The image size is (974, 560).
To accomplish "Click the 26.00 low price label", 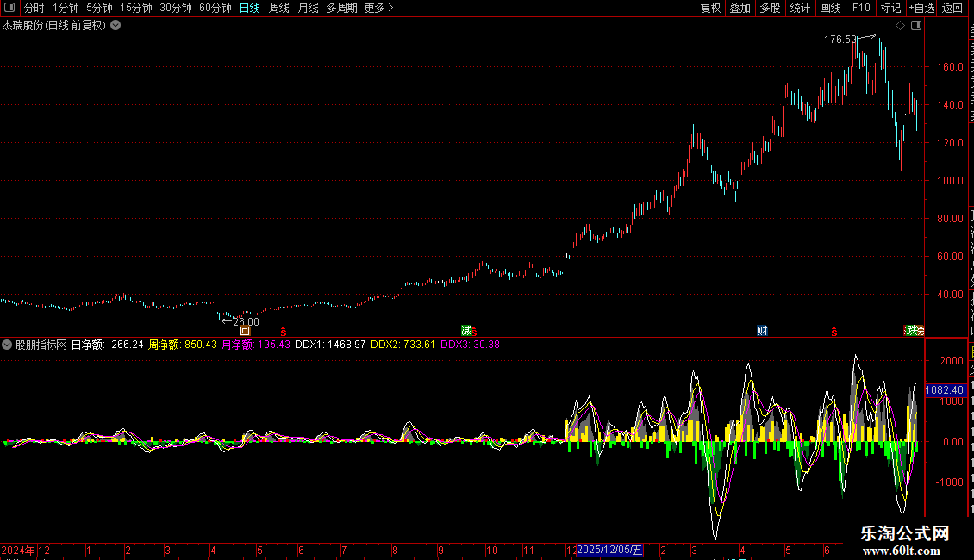I will 246,322.
